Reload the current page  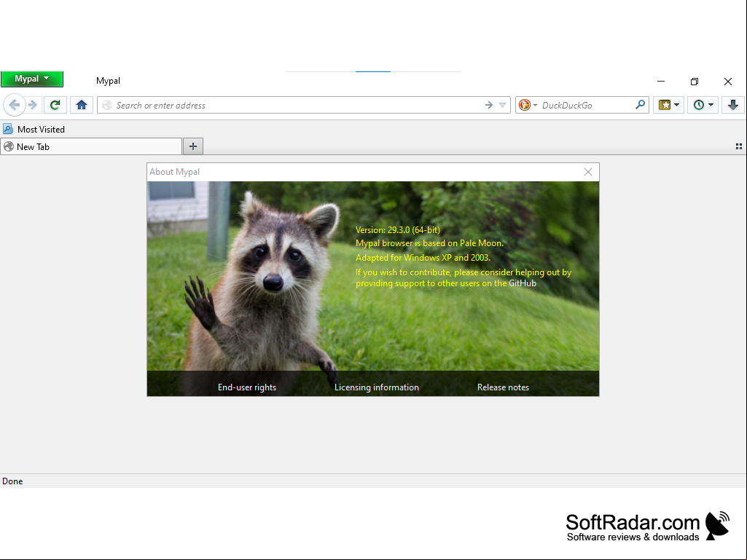[x=55, y=105]
